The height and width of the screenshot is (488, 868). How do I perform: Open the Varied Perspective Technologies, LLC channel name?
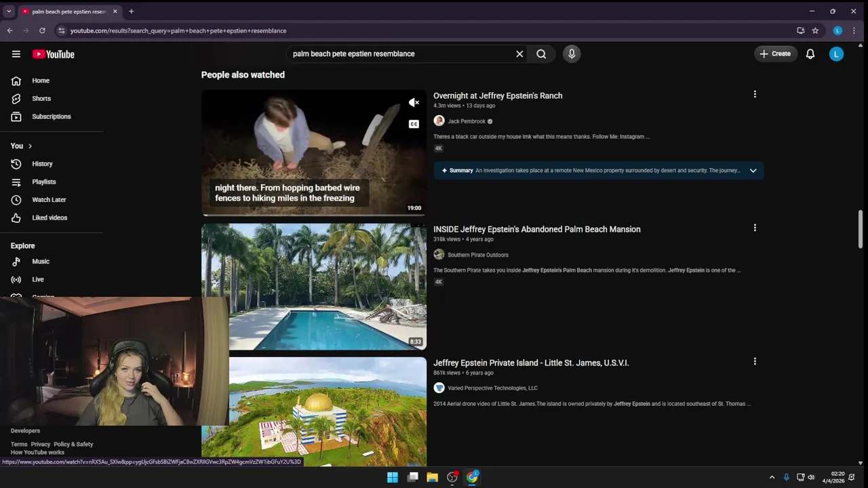pos(492,388)
